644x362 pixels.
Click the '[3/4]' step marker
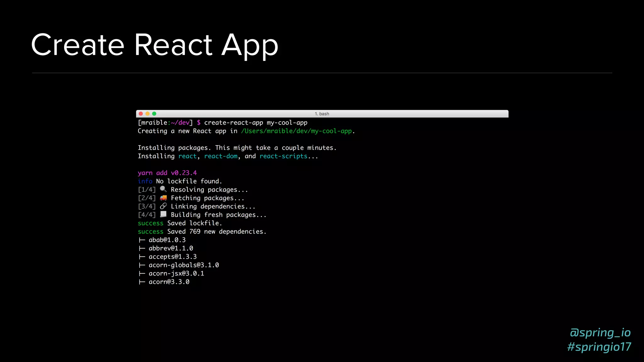point(147,206)
